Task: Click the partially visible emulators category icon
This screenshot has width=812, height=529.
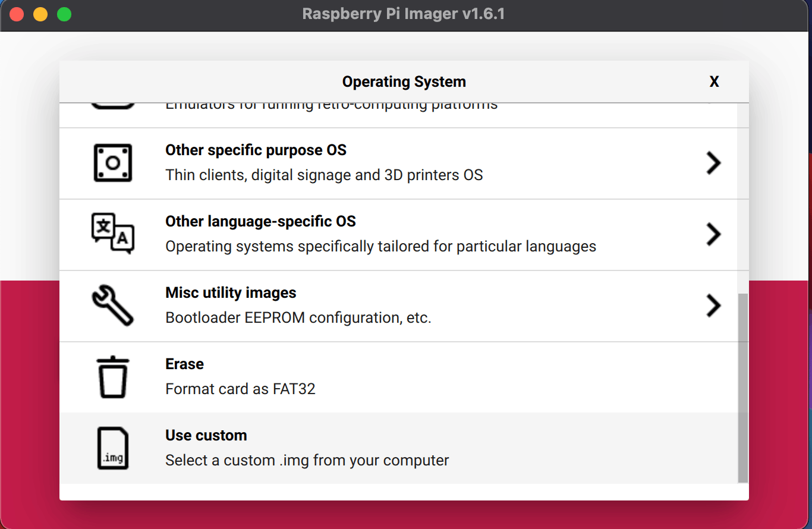Action: [113, 102]
